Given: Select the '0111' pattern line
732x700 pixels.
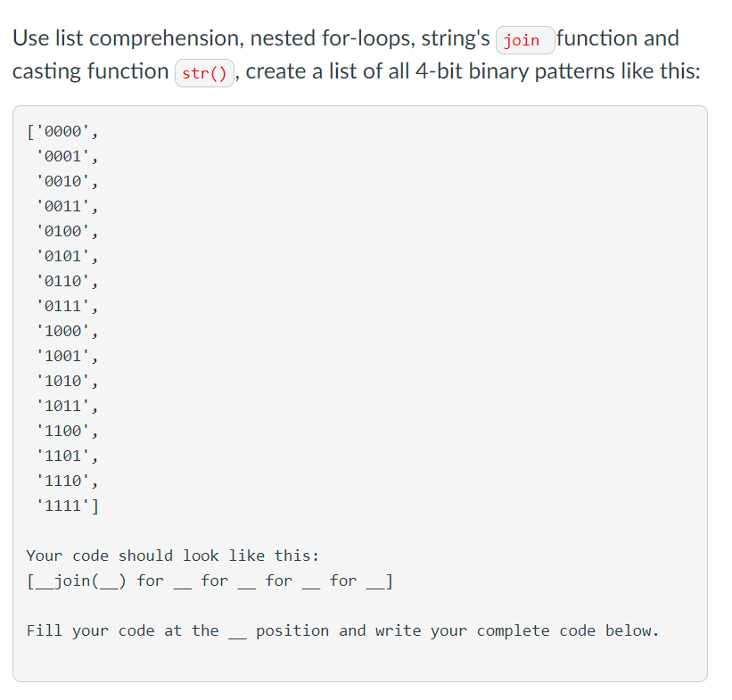Looking at the screenshot, I should click(x=67, y=307).
